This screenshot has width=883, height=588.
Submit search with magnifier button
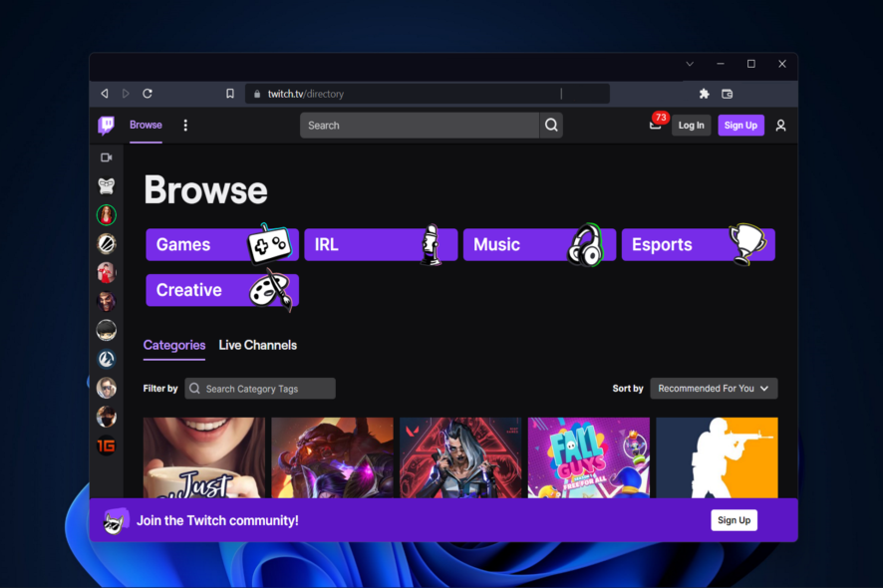click(551, 125)
